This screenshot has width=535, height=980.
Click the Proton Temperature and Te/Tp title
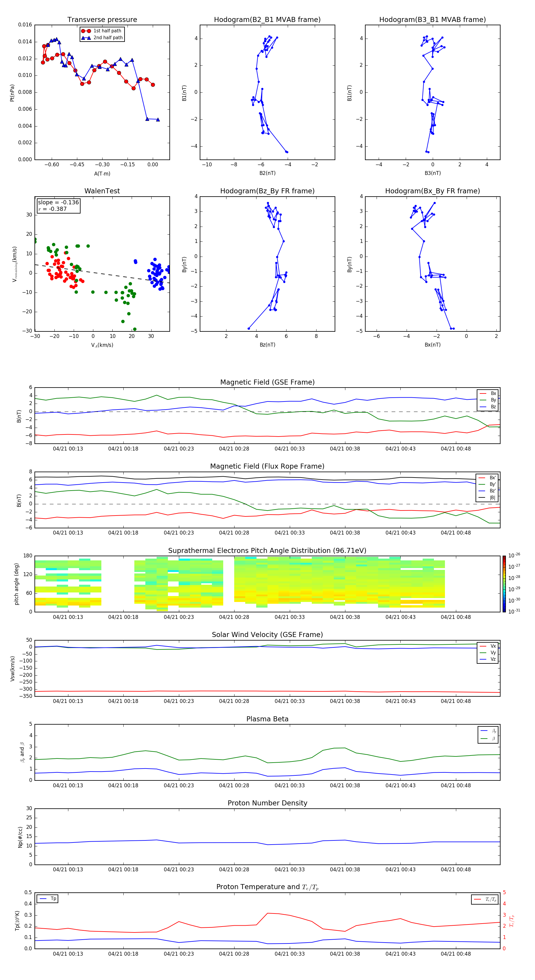pyautogui.click(x=267, y=887)
